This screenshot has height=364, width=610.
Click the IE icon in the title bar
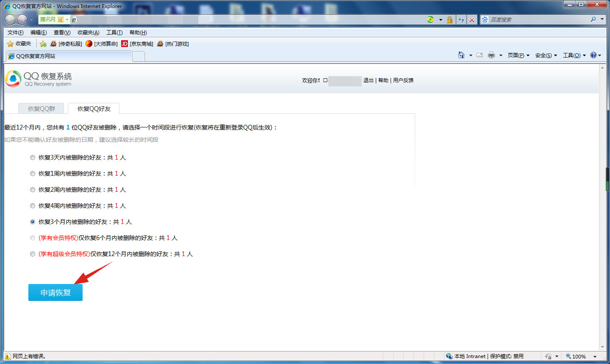click(x=7, y=6)
